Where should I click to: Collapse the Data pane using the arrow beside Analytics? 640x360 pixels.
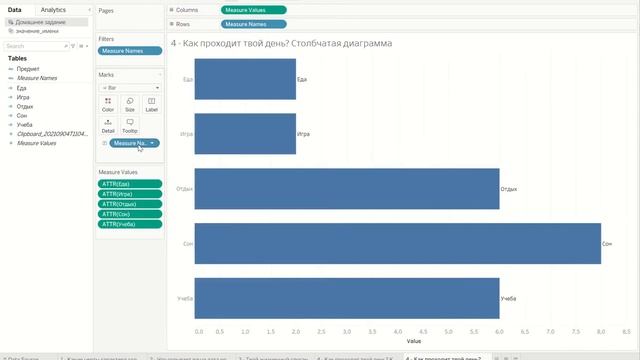click(x=89, y=10)
